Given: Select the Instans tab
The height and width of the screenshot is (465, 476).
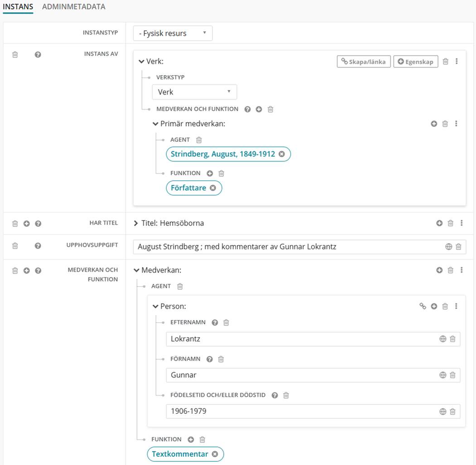Looking at the screenshot, I should [x=18, y=7].
